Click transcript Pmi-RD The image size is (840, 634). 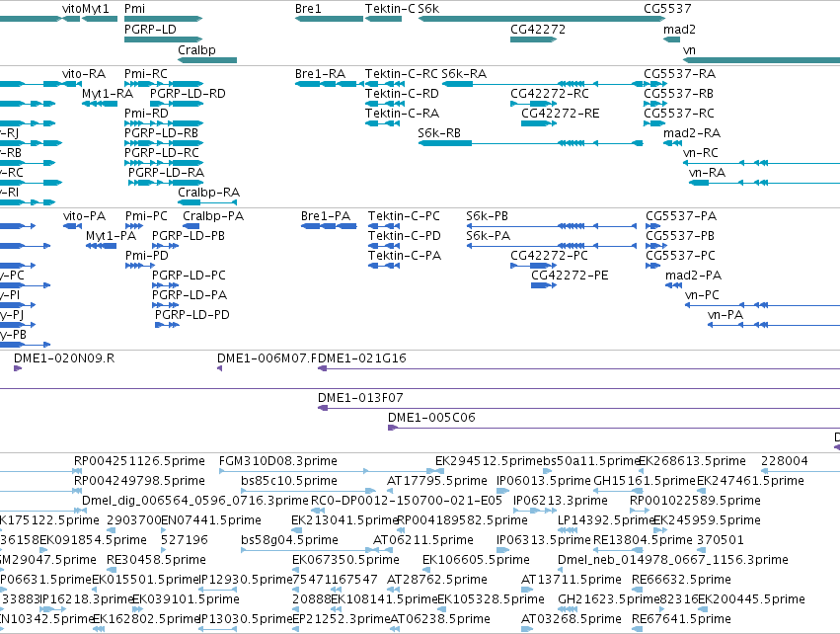[x=146, y=114]
